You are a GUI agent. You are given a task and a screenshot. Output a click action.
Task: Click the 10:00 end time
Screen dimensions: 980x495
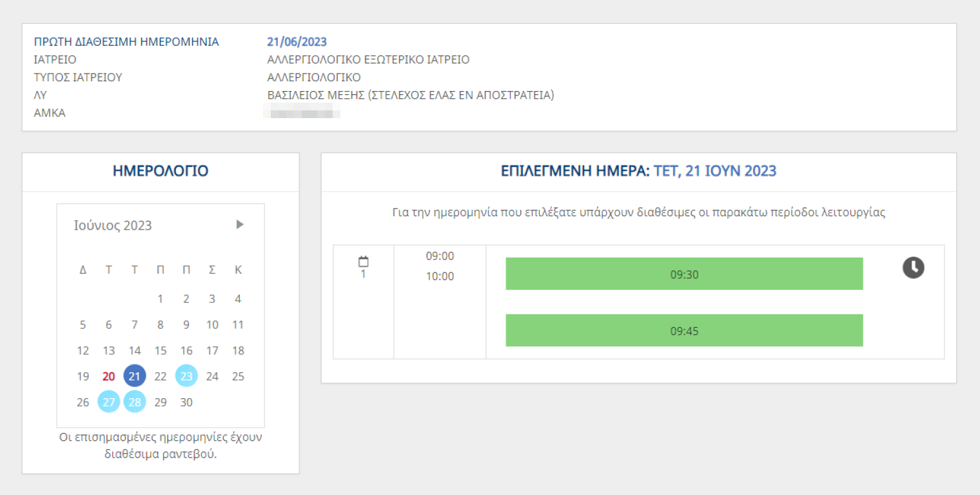[x=440, y=276]
